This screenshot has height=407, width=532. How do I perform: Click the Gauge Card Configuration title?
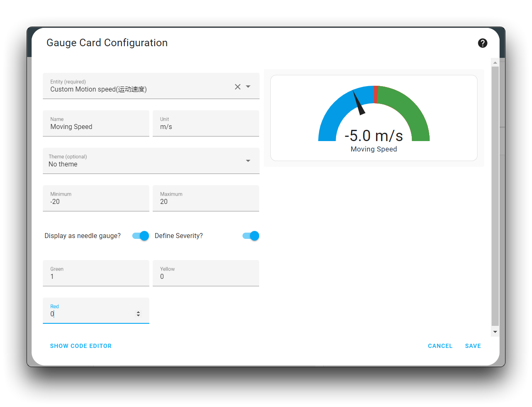(107, 43)
